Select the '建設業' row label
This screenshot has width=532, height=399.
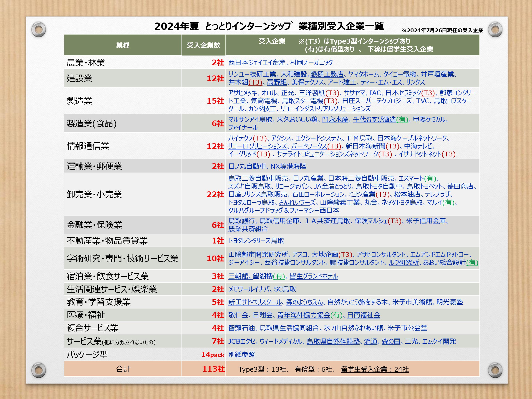tap(79, 78)
